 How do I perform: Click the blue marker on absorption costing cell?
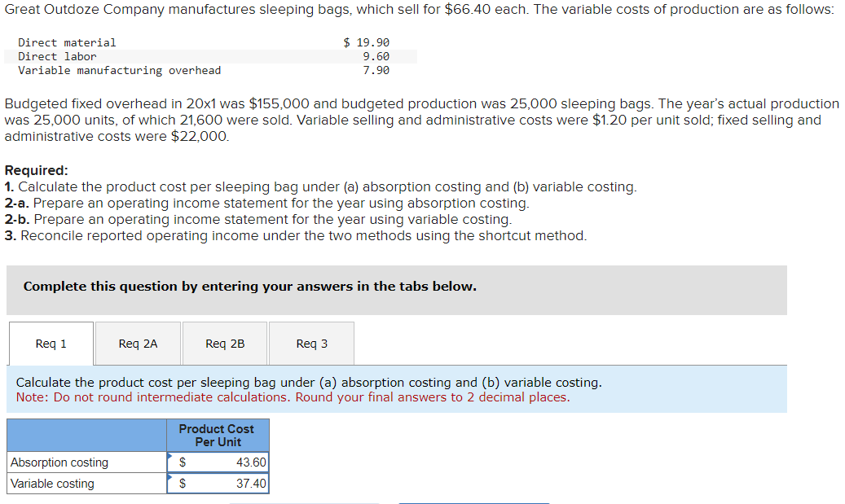coord(169,454)
